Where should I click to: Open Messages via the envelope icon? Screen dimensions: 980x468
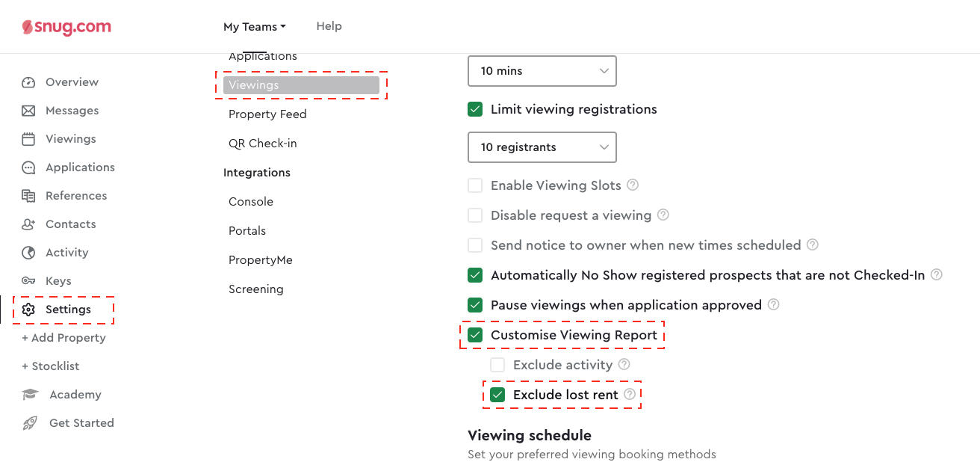tap(28, 111)
